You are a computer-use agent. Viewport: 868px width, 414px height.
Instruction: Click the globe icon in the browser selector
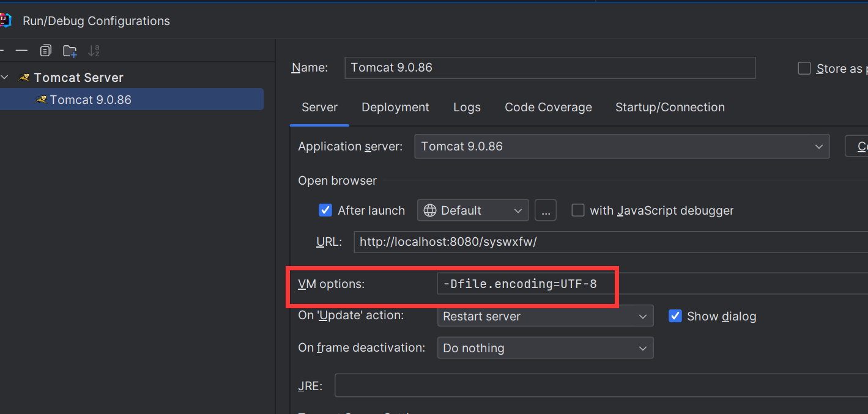pyautogui.click(x=430, y=210)
